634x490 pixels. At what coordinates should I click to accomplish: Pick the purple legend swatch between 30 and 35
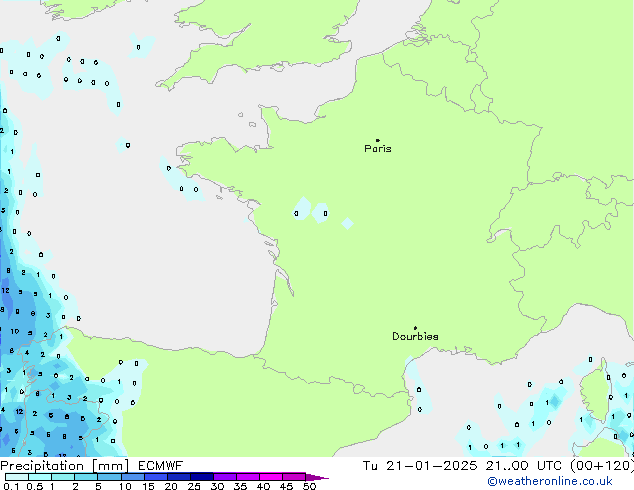tap(225, 477)
